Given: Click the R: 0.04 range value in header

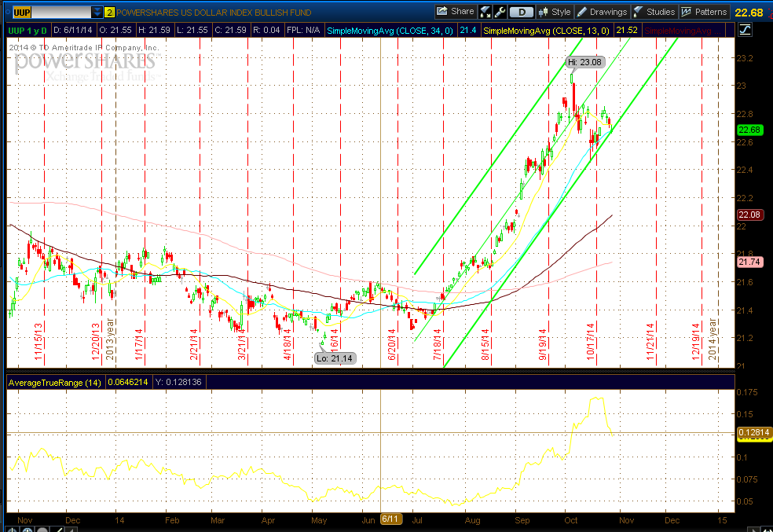Looking at the screenshot, I should click(x=266, y=30).
